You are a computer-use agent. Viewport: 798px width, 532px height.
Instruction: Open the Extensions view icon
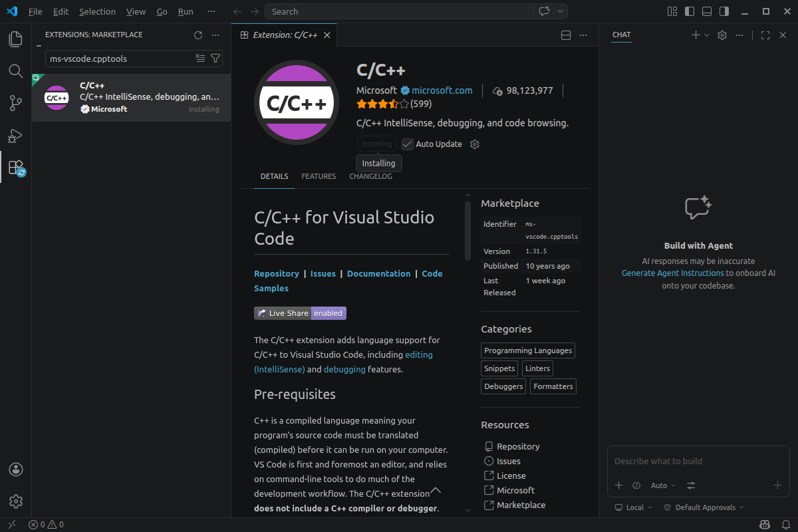pyautogui.click(x=15, y=167)
